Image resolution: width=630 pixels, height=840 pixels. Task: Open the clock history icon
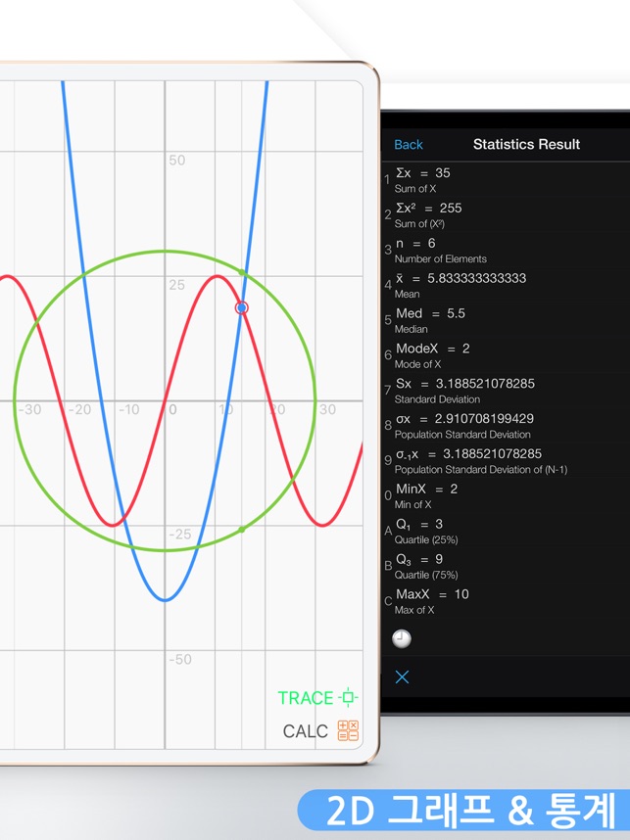tap(402, 638)
